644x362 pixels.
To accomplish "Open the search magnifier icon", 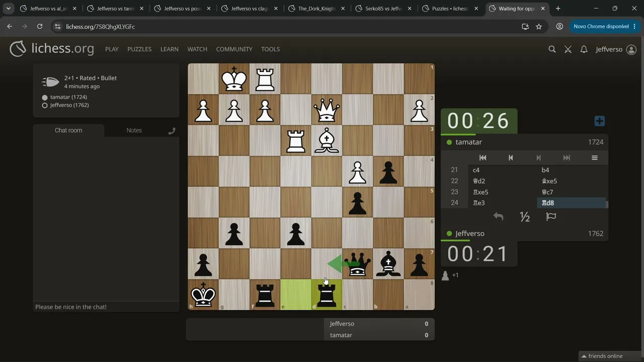I will (552, 49).
